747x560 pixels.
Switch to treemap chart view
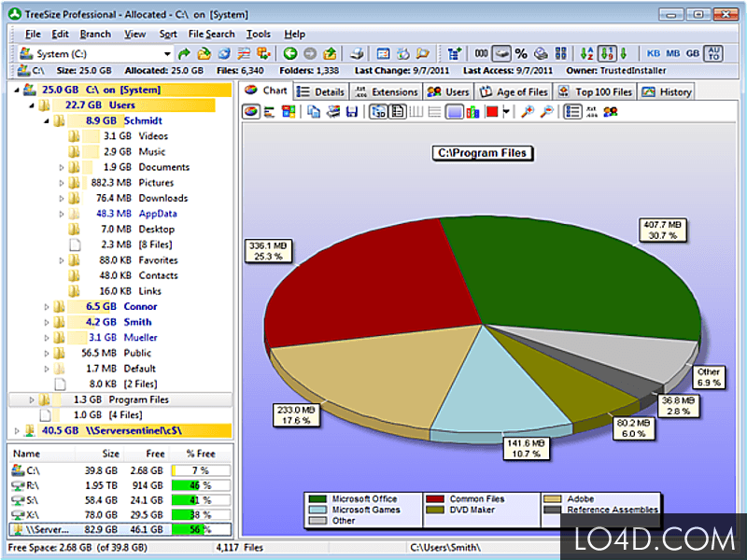click(289, 112)
